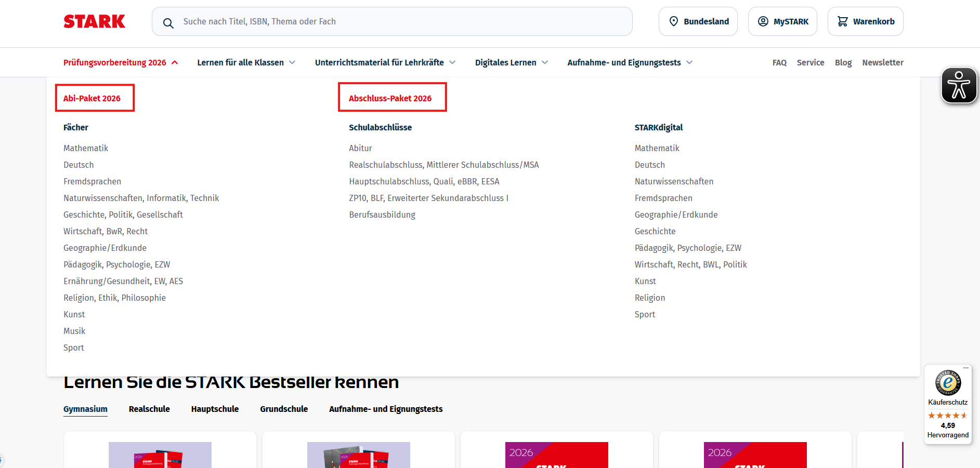Open the accessibility options icon
Screen dimensions: 980x468
(x=959, y=85)
